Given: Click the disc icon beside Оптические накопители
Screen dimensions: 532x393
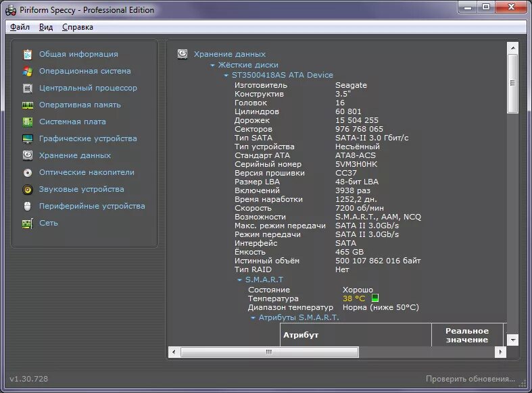Looking at the screenshot, I should [28, 172].
